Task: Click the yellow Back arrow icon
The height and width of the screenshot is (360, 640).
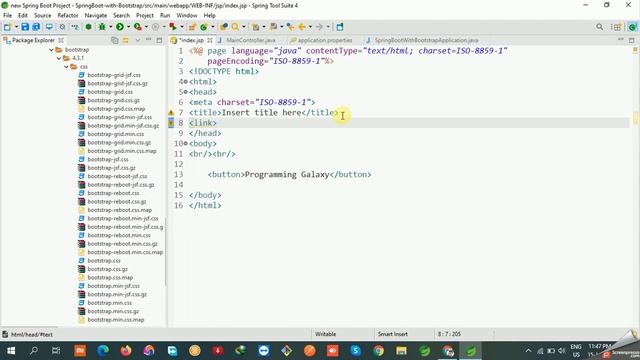Action: coord(302,27)
